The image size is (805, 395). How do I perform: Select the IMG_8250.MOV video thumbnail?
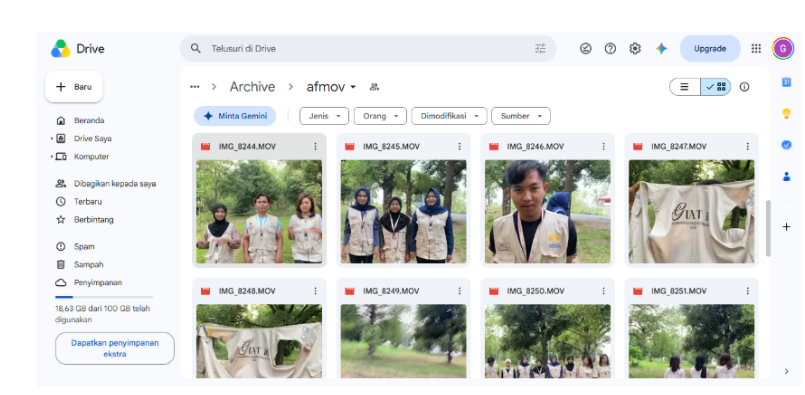point(548,341)
